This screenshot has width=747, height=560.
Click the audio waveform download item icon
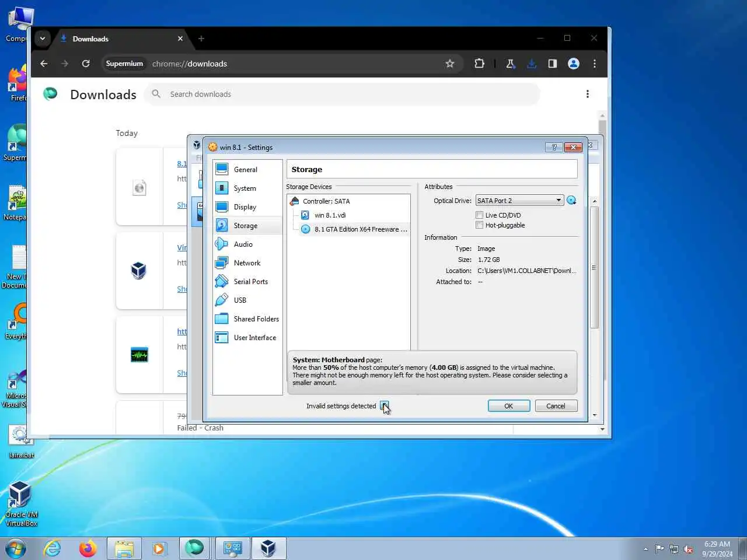pos(139,355)
